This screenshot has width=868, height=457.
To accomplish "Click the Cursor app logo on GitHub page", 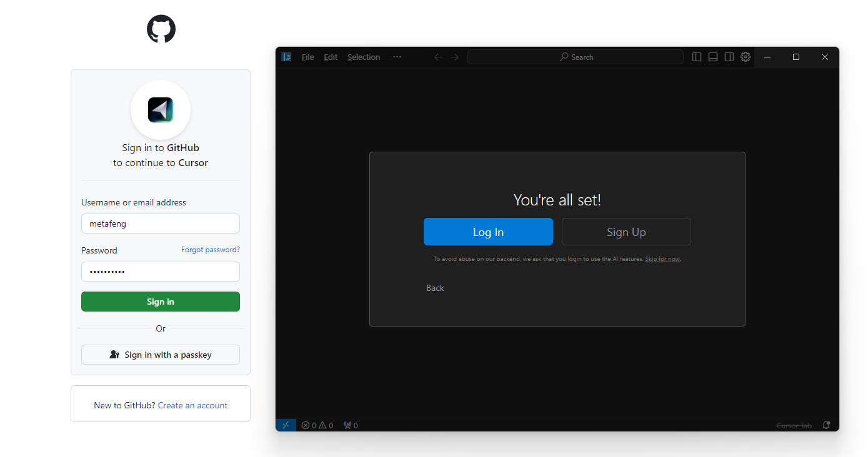I will click(161, 110).
